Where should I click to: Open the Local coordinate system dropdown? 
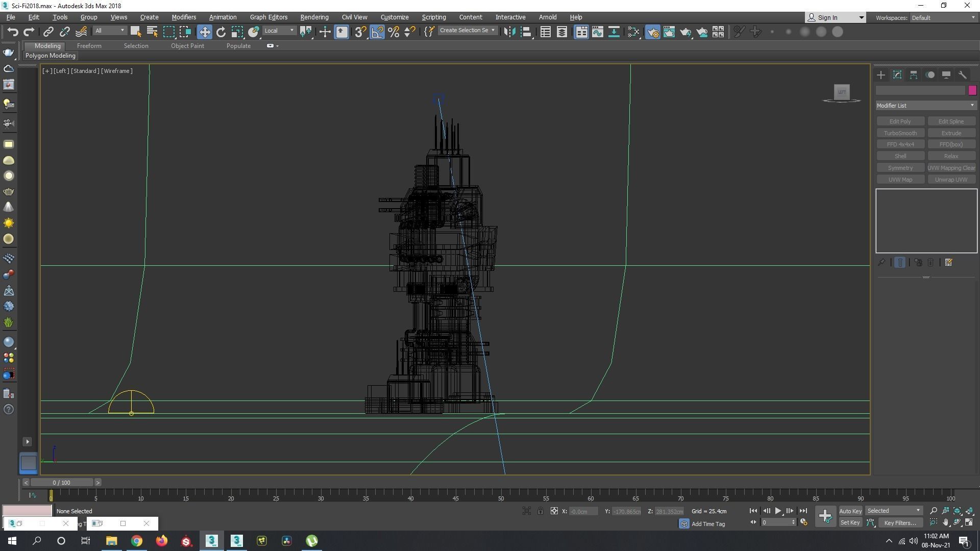click(x=279, y=31)
